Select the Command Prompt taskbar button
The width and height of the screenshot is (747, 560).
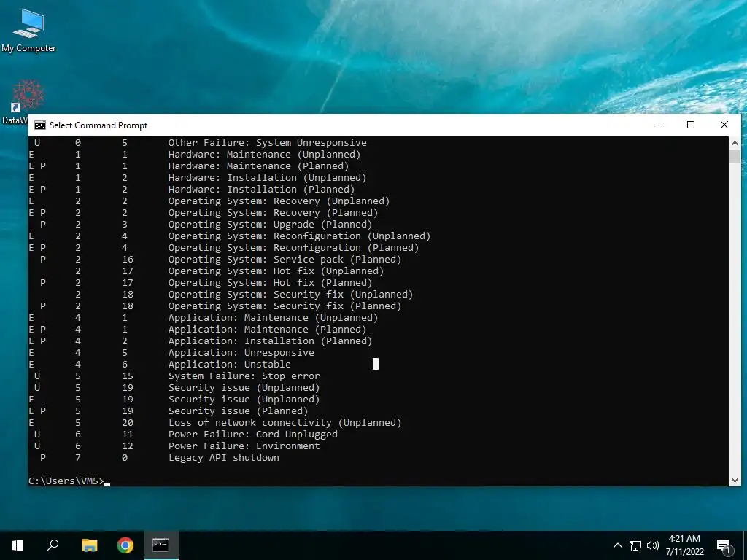click(160, 545)
